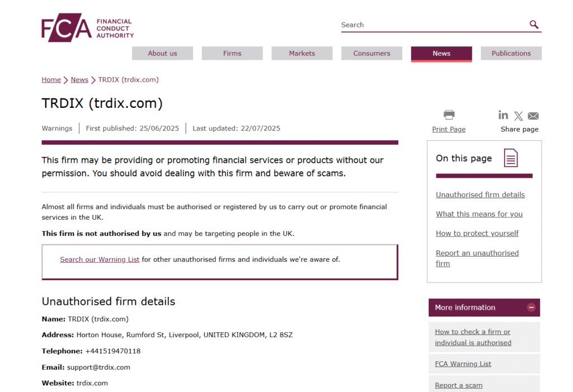Image resolution: width=573 pixels, height=392 pixels.
Task: Open the Consumers menu
Action: click(x=372, y=54)
